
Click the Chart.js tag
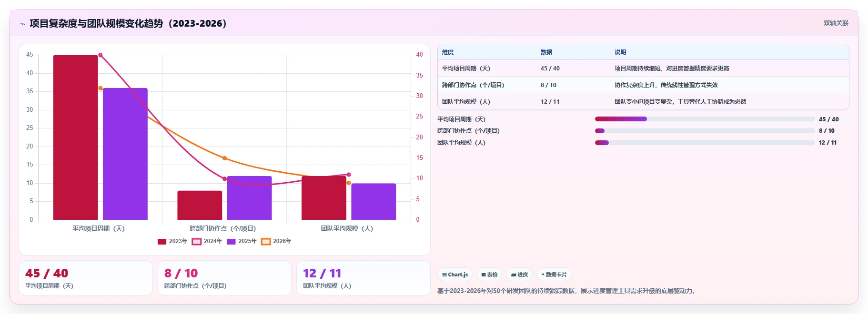click(455, 275)
